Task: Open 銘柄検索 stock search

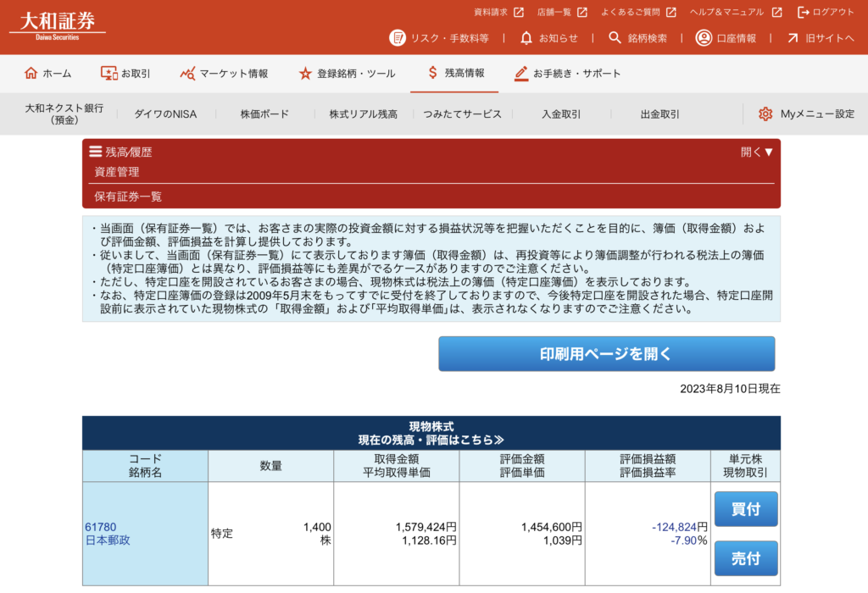Action: (637, 37)
